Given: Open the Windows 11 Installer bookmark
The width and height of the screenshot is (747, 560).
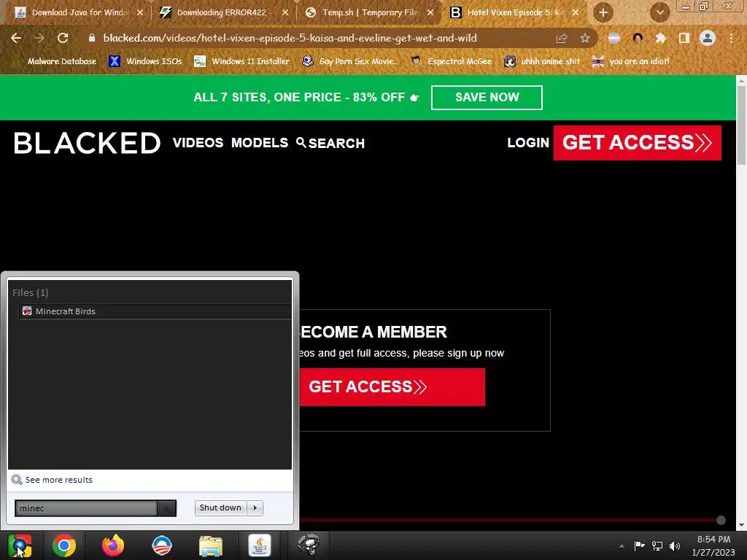Looking at the screenshot, I should tap(242, 61).
